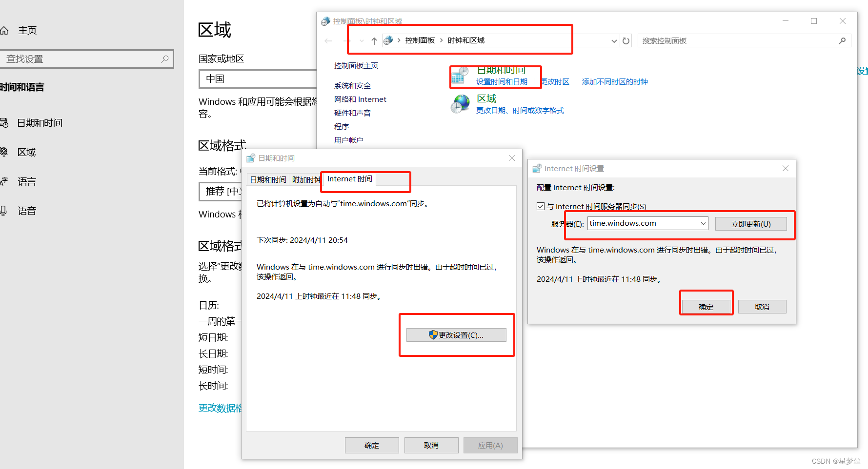This screenshot has width=868, height=469.
Task: Click Change settings button in Internet Time tab
Action: (x=456, y=335)
